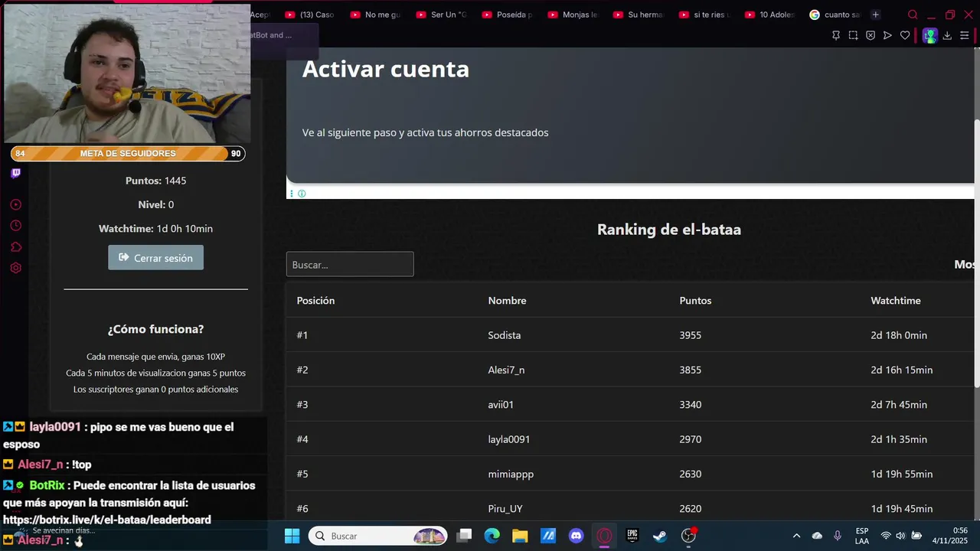Click the send/flow arrow icon in toolbar
Viewport: 980px width, 551px height.
pos(887,35)
